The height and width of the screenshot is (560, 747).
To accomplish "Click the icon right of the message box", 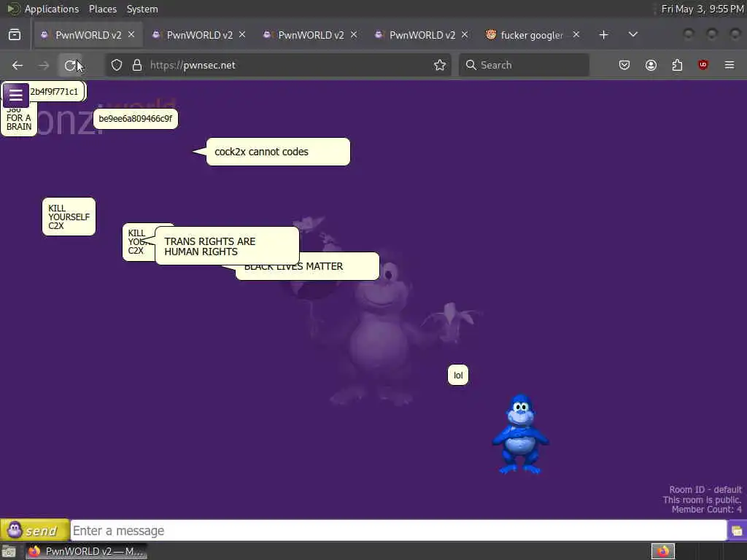I will [737, 531].
